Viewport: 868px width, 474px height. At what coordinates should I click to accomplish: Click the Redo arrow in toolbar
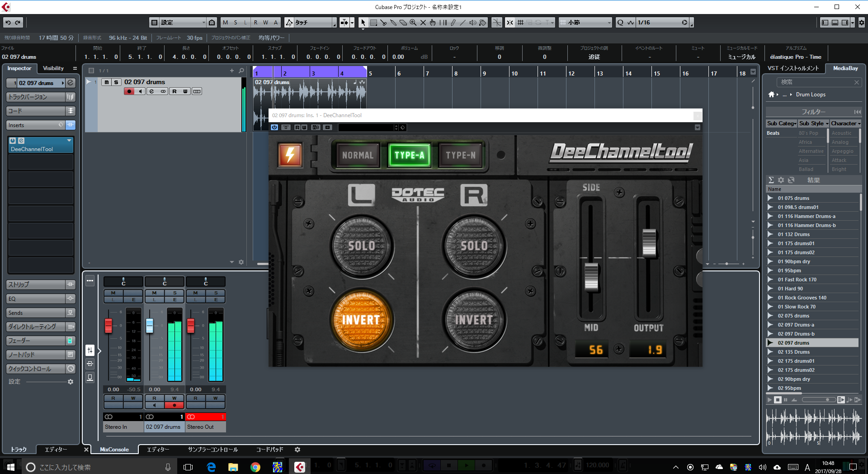click(x=18, y=23)
